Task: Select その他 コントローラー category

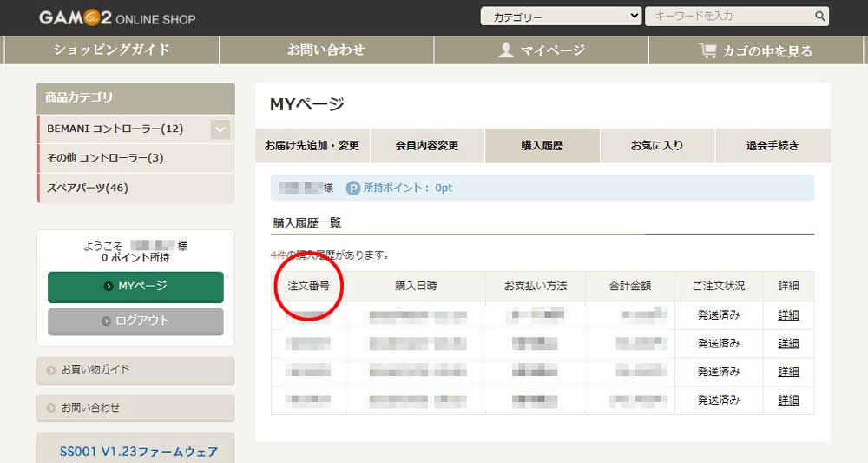Action: tap(105, 158)
